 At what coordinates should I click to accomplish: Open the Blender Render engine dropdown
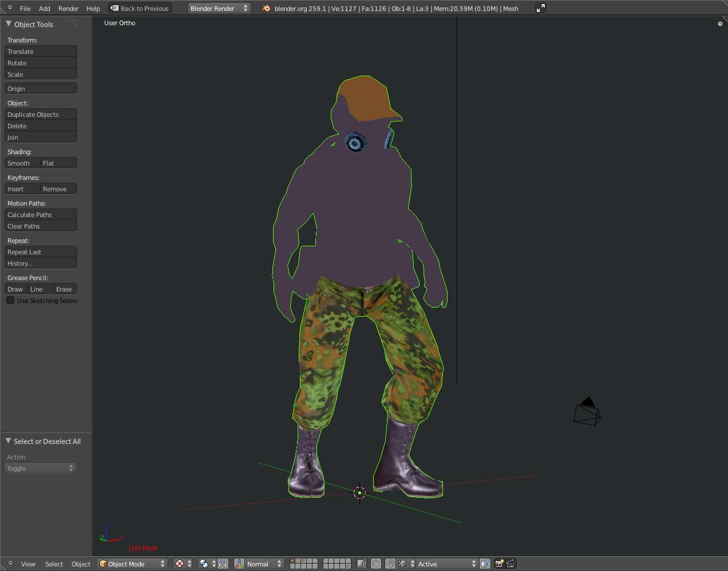(x=219, y=8)
